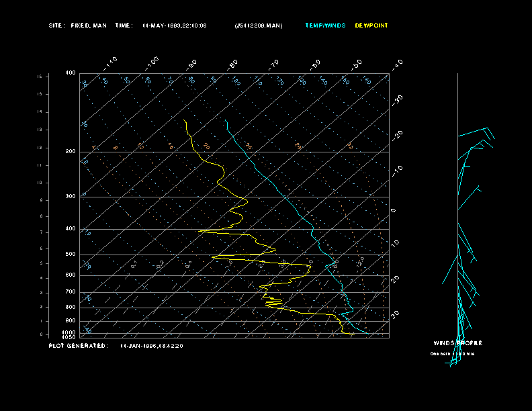
Task: Click the 'SITE:' header label
Action: [56, 26]
